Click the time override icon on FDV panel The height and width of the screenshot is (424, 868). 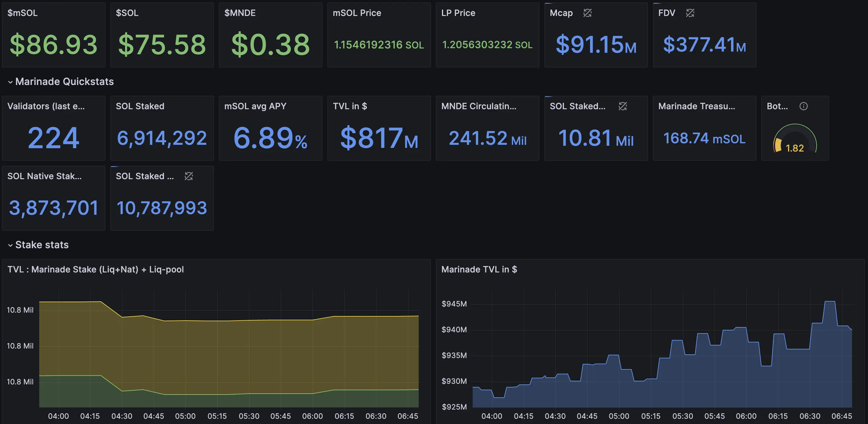pos(690,13)
